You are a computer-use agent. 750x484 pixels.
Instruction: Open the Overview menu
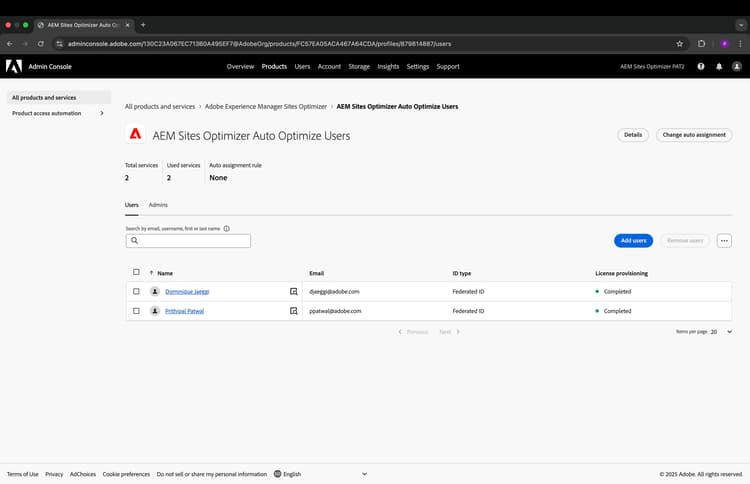point(240,66)
